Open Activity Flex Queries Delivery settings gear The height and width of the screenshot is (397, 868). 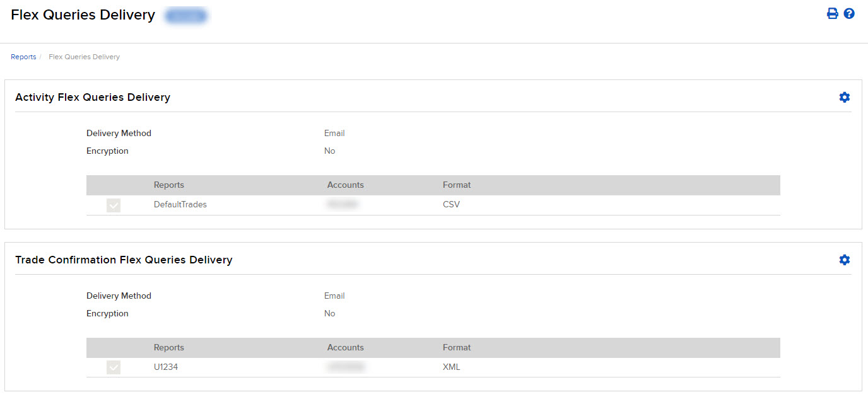(845, 97)
